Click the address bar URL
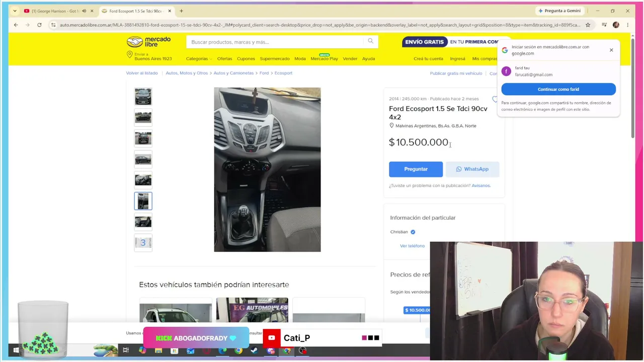This screenshot has height=362, width=644. [x=319, y=25]
